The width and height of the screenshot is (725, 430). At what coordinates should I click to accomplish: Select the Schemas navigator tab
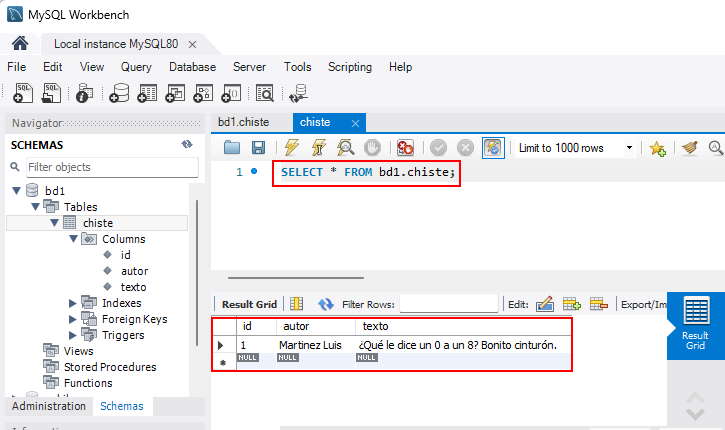(x=122, y=406)
